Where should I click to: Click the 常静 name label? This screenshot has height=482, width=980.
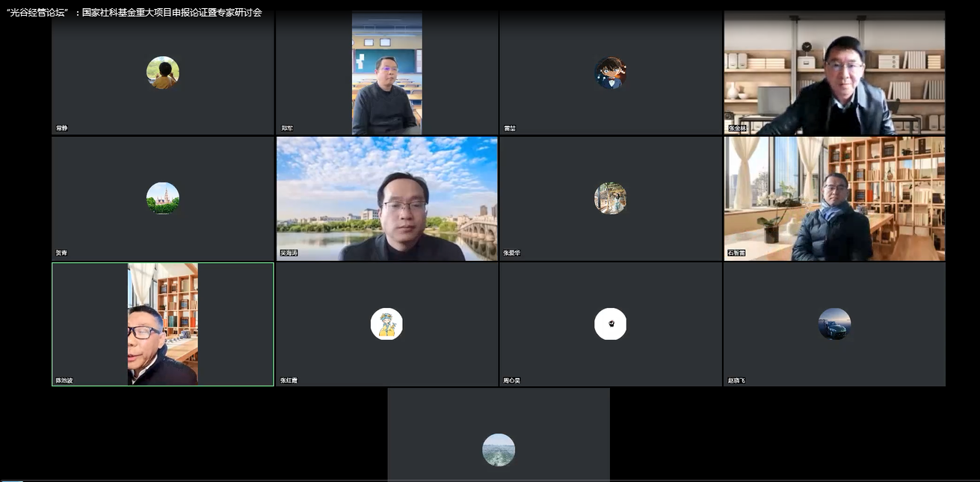click(x=61, y=129)
